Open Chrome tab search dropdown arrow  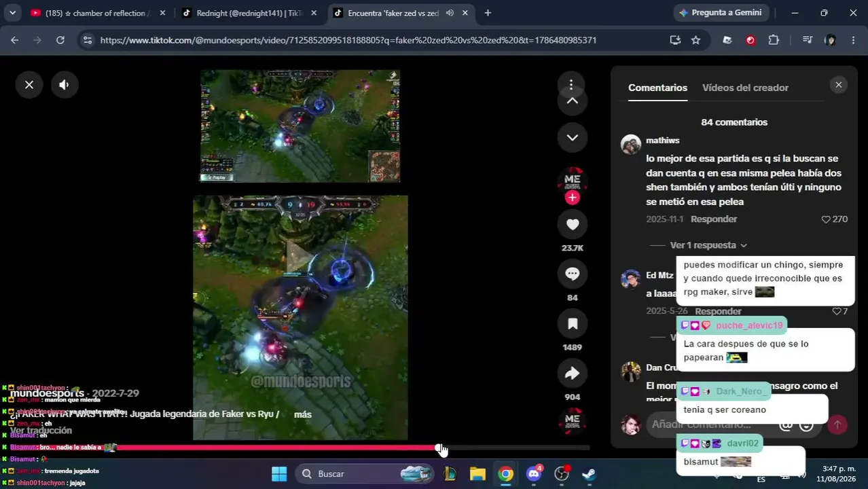point(12,12)
